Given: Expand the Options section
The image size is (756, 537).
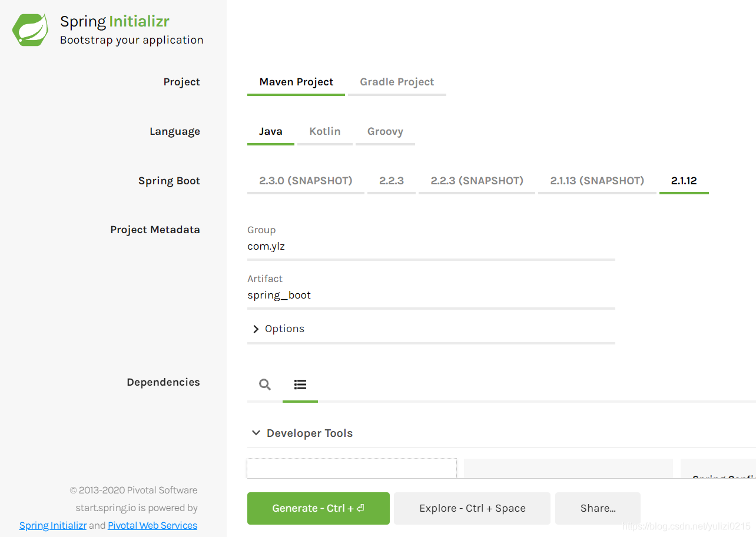Looking at the screenshot, I should [278, 329].
